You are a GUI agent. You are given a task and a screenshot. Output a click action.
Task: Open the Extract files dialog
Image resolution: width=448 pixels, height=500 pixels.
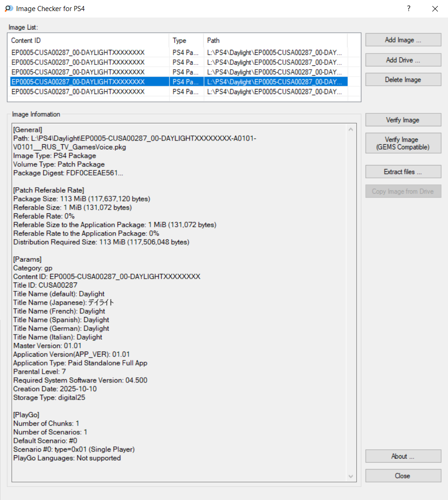click(403, 172)
